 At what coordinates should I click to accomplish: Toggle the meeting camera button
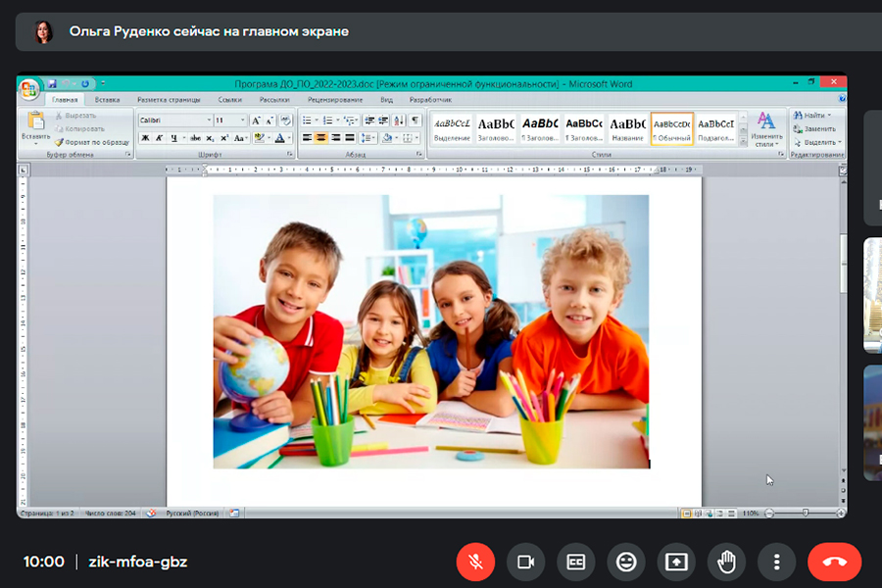pyautogui.click(x=525, y=562)
